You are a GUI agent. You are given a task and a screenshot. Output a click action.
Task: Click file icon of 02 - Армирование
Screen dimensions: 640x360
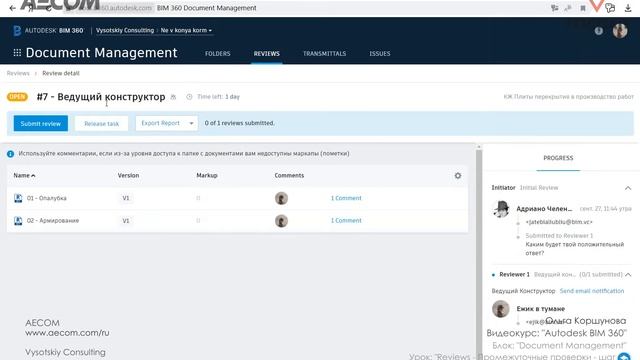(x=18, y=221)
